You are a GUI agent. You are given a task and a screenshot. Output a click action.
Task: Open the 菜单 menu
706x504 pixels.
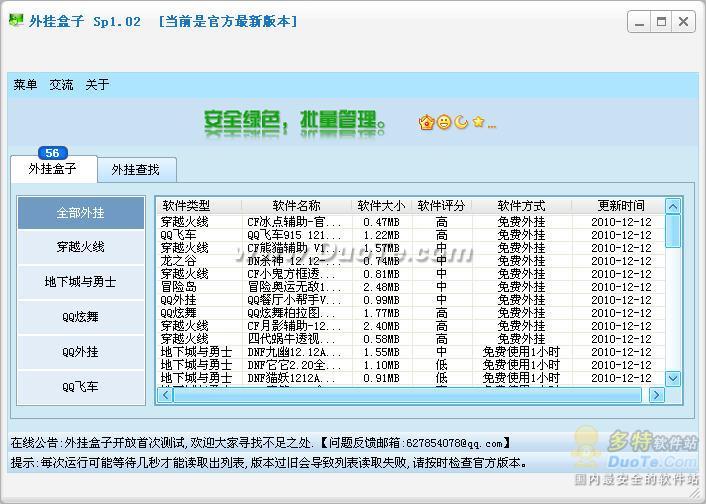point(25,84)
